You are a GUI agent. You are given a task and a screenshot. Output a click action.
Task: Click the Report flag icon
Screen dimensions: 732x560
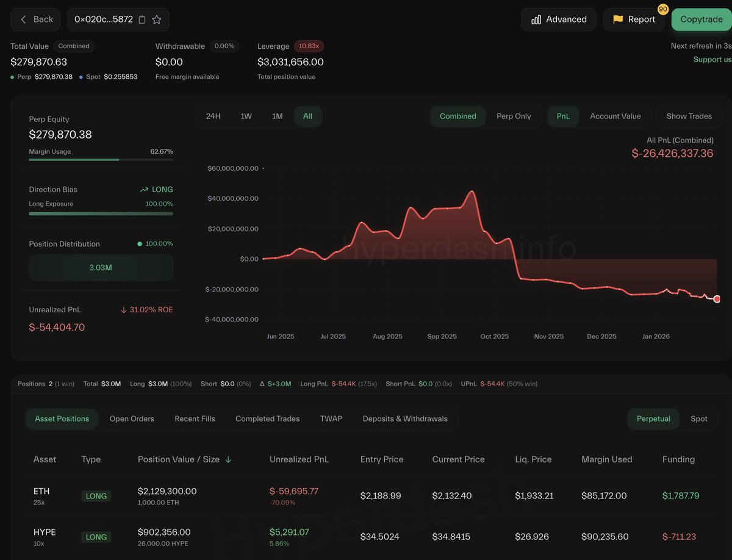click(618, 19)
